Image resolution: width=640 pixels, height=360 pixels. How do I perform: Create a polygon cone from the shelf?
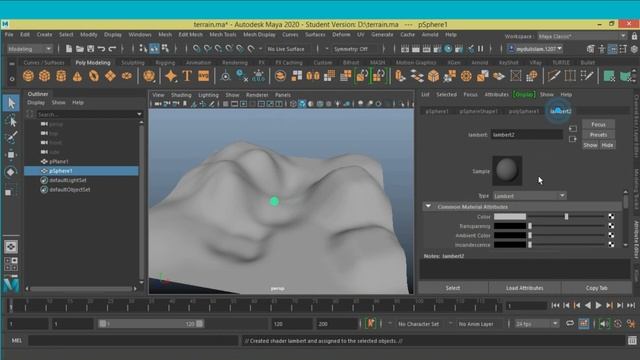(77, 76)
